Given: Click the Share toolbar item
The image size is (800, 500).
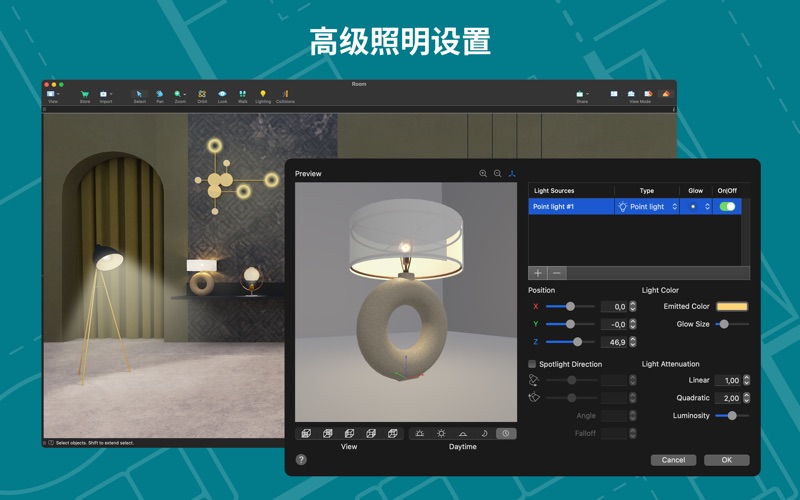Looking at the screenshot, I should point(581,95).
